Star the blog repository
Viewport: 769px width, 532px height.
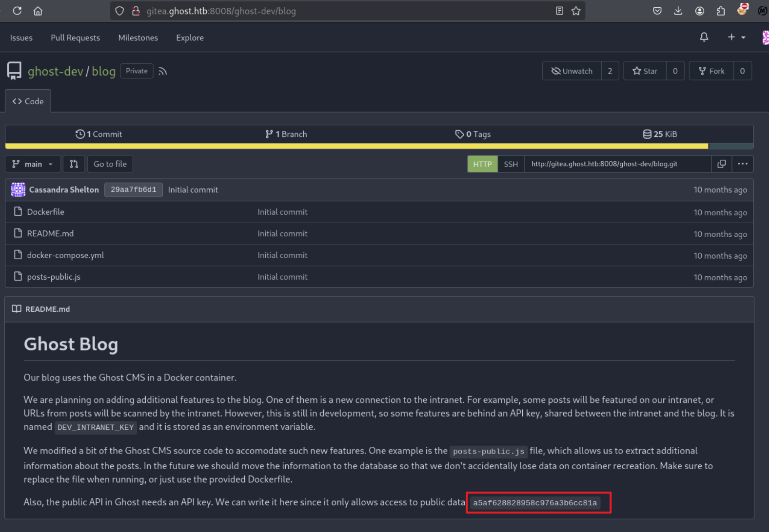pyautogui.click(x=645, y=71)
